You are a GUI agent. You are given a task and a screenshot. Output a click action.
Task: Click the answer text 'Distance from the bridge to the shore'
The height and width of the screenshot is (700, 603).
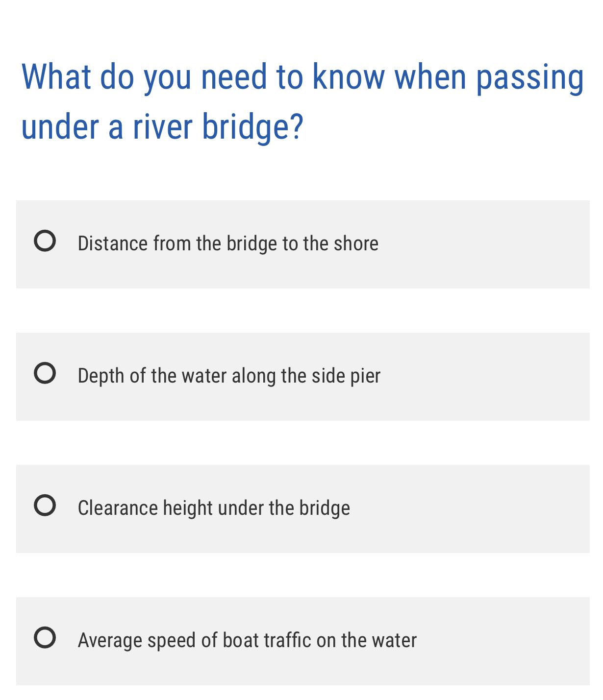pos(228,242)
